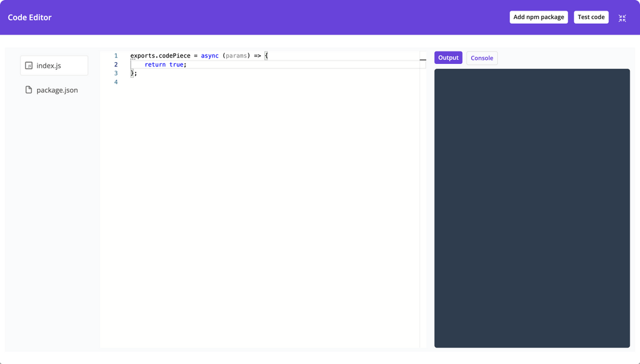This screenshot has width=640, height=364.
Task: Click line number 2 in the gutter
Action: point(116,64)
